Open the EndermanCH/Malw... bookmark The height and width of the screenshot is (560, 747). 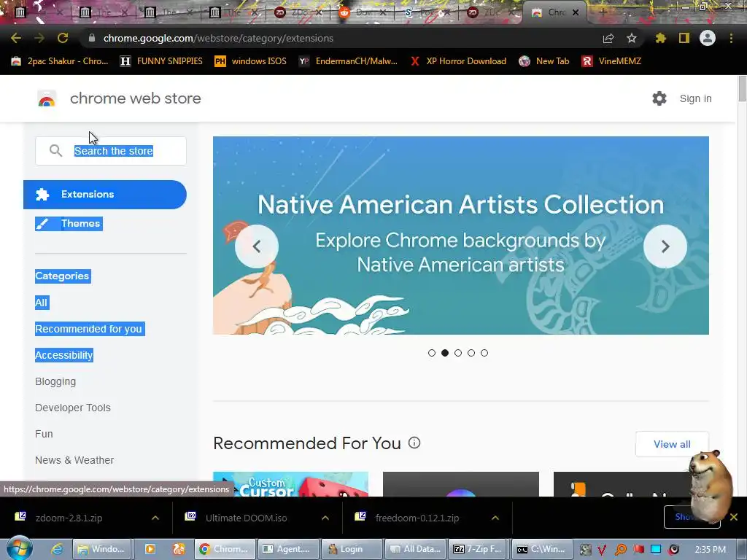pos(348,61)
